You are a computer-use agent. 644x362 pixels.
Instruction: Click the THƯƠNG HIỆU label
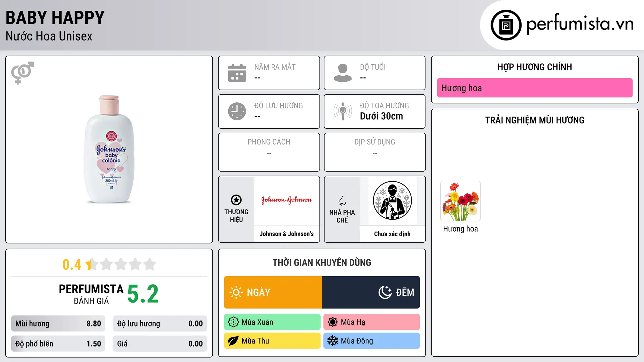(236, 216)
